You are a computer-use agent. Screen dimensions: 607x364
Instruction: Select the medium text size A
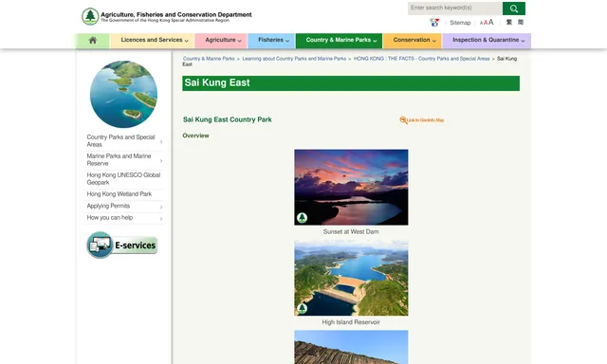[x=486, y=23]
